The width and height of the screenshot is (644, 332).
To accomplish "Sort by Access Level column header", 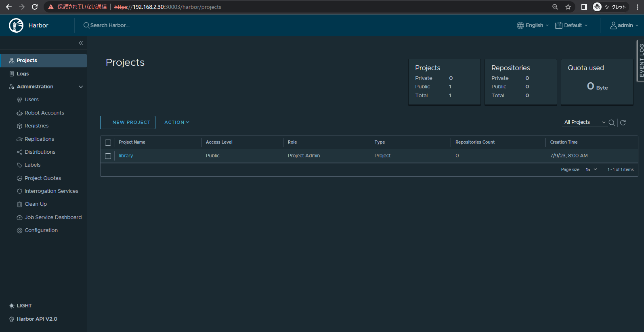I will pos(219,142).
